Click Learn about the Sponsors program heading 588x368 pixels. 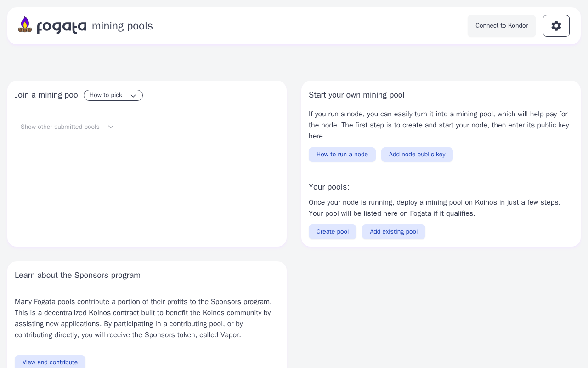tap(78, 276)
